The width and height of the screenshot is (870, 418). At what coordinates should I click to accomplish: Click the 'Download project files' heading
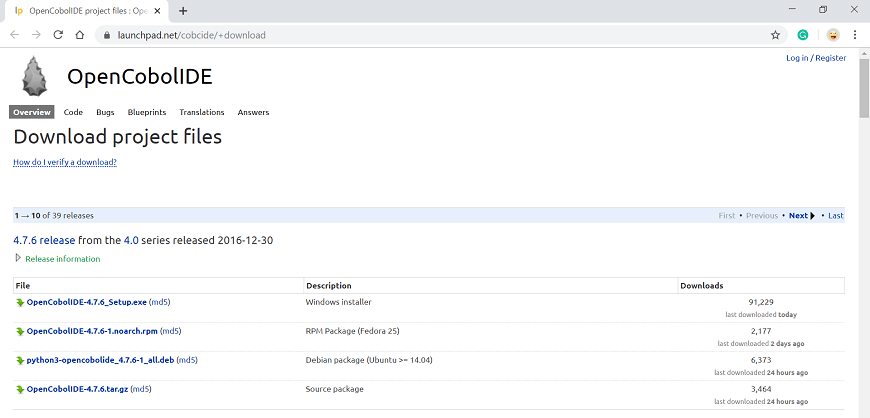[x=118, y=136]
